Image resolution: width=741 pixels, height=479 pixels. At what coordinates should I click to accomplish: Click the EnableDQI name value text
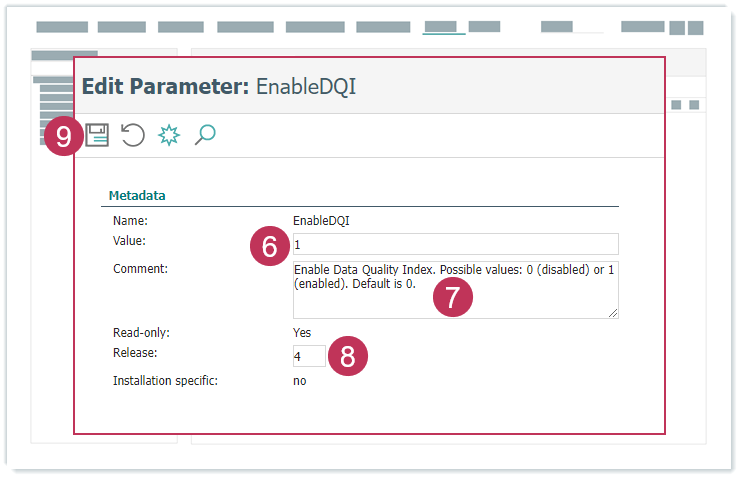[x=320, y=220]
